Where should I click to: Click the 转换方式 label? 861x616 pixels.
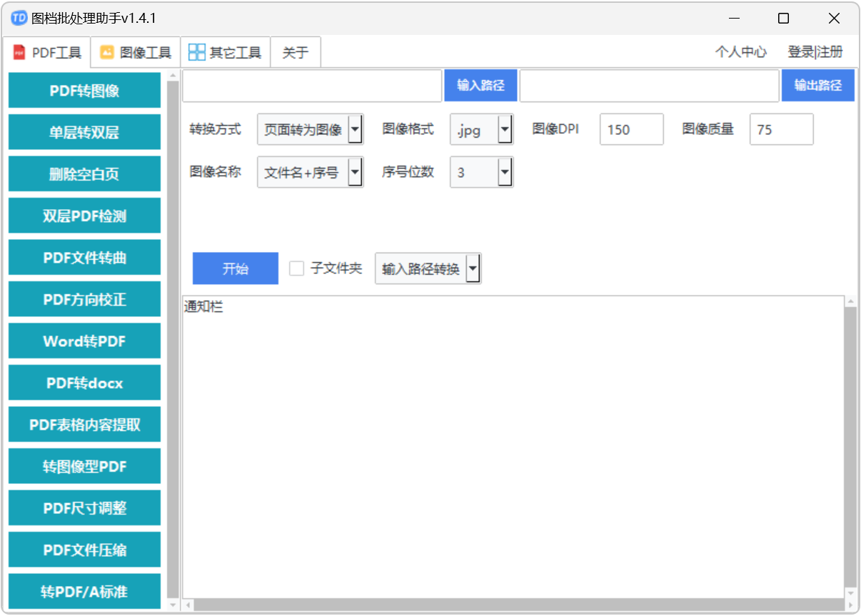click(x=215, y=129)
